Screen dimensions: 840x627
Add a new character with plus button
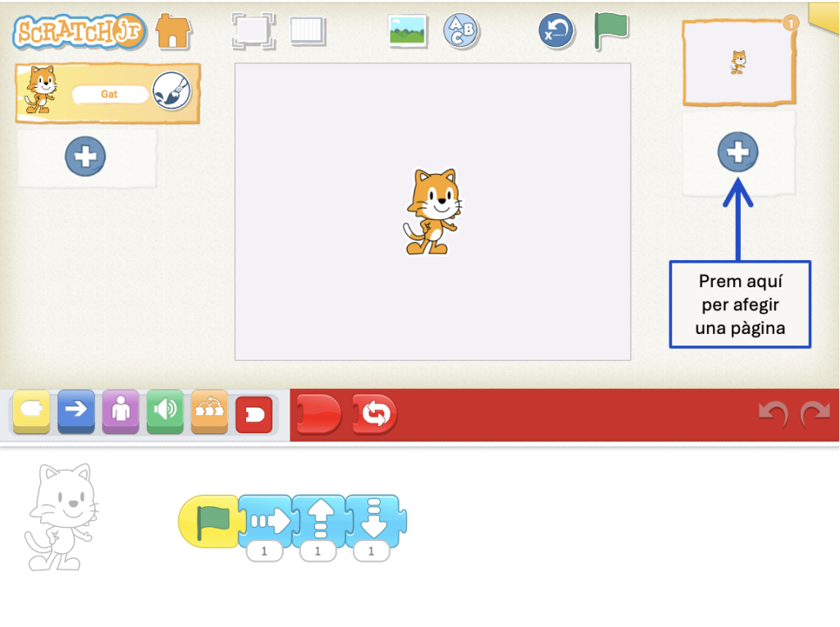tap(85, 156)
